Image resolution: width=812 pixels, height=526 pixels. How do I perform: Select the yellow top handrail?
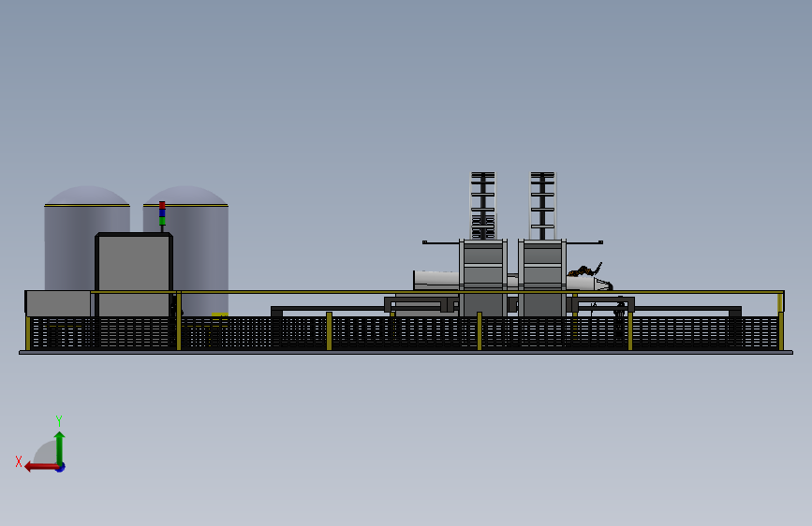click(437, 292)
